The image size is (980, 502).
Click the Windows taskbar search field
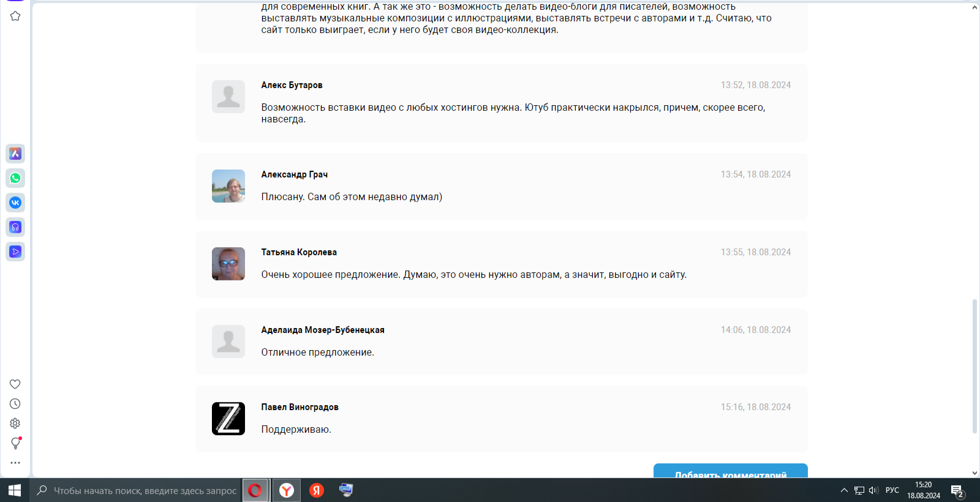pos(136,490)
